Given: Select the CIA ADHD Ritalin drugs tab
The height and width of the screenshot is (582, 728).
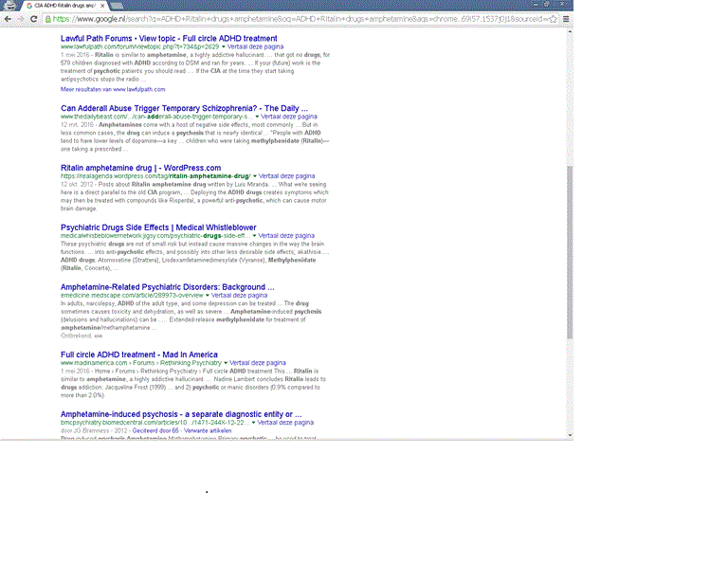Looking at the screenshot, I should pos(64,6).
